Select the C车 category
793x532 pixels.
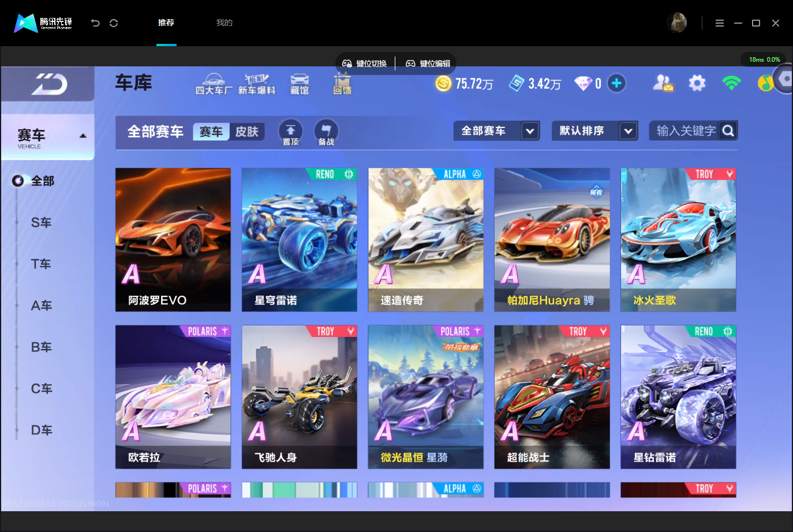42,389
